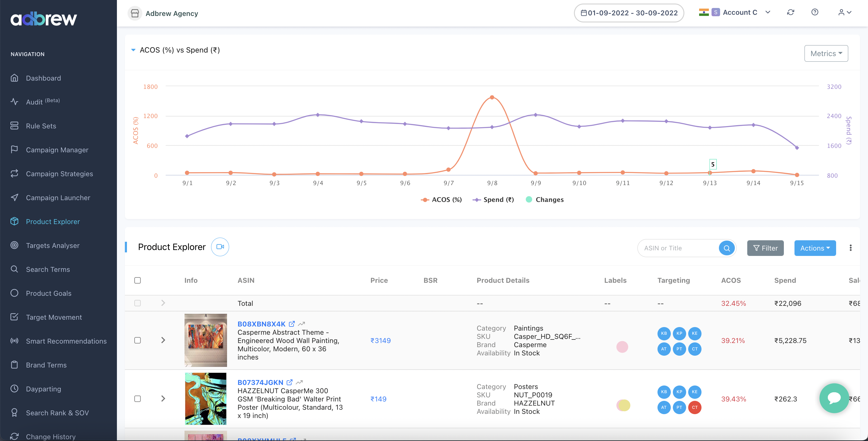Check the Casperme Abstract Theme row checkbox
The height and width of the screenshot is (441, 868).
pos(138,340)
